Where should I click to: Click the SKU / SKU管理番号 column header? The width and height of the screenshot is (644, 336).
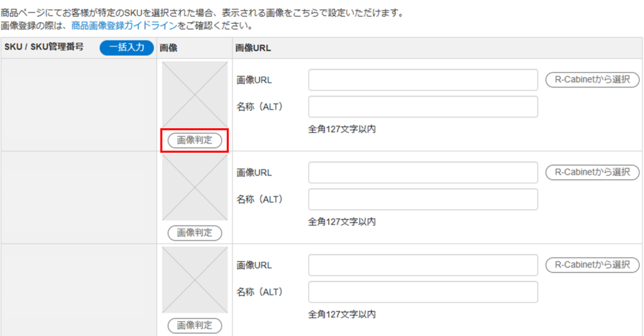44,47
